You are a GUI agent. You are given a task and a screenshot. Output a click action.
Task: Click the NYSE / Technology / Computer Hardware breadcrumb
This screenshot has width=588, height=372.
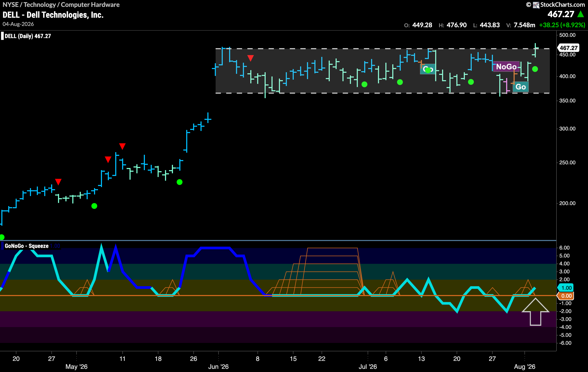(x=61, y=4)
